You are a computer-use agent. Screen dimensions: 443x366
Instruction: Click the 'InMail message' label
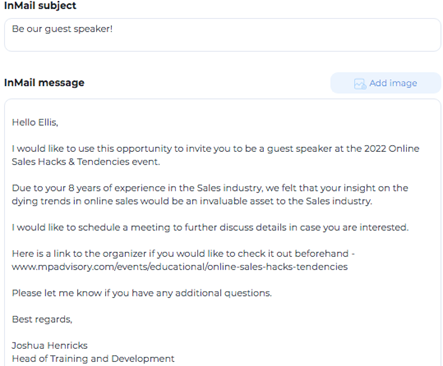click(44, 83)
